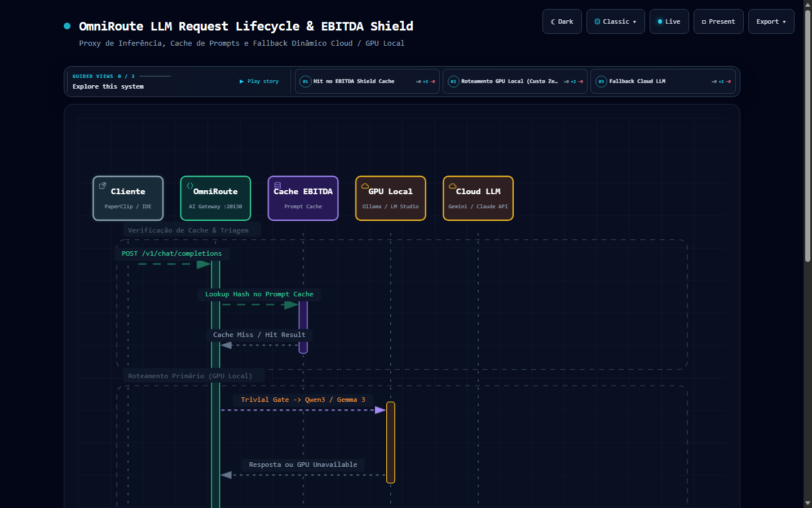Click the Explore this system heading
This screenshot has height=508, width=812.
pyautogui.click(x=108, y=86)
